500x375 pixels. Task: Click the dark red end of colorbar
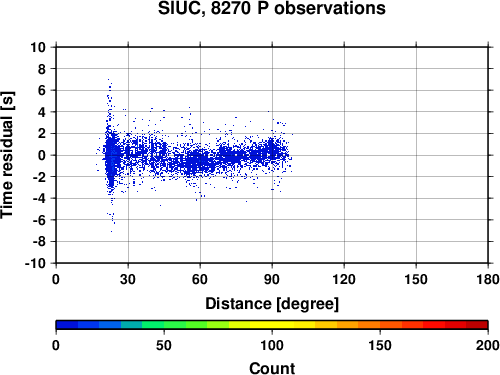pyautogui.click(x=477, y=325)
